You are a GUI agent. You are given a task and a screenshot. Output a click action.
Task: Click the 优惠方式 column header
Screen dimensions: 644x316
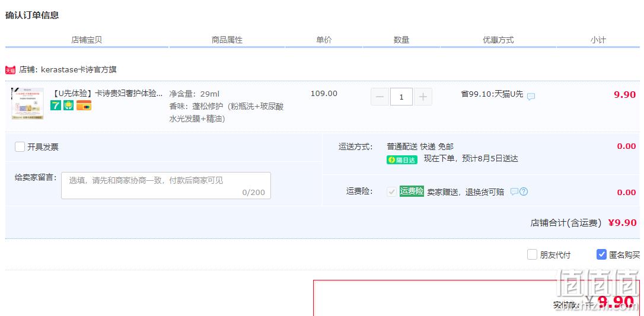(498, 40)
